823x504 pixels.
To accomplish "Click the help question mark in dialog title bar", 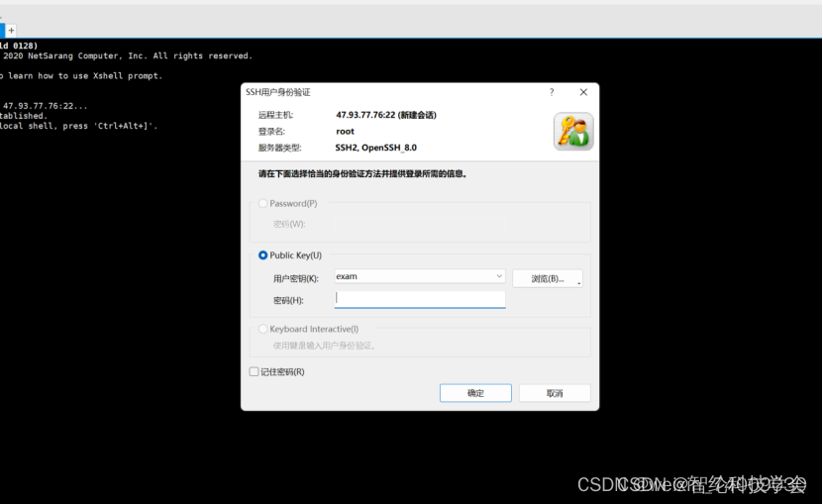I will point(552,92).
